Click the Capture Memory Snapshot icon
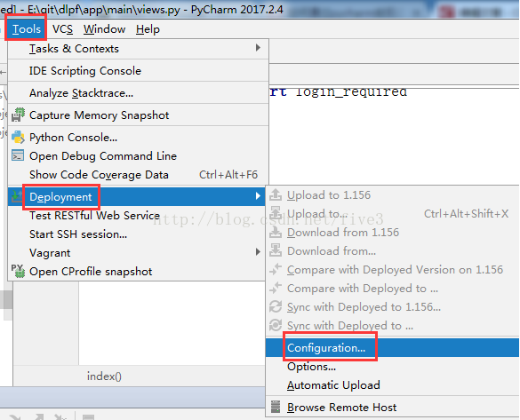Screen dimensions: 520x420 pos(18,115)
